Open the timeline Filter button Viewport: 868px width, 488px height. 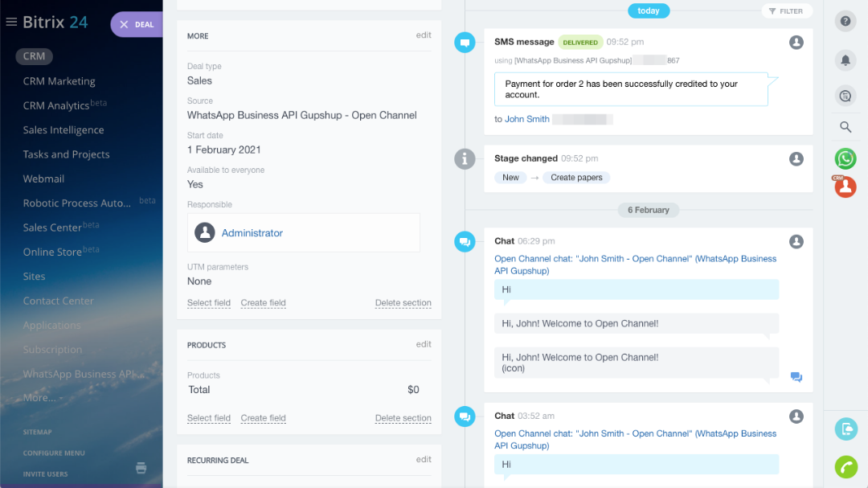coord(786,11)
